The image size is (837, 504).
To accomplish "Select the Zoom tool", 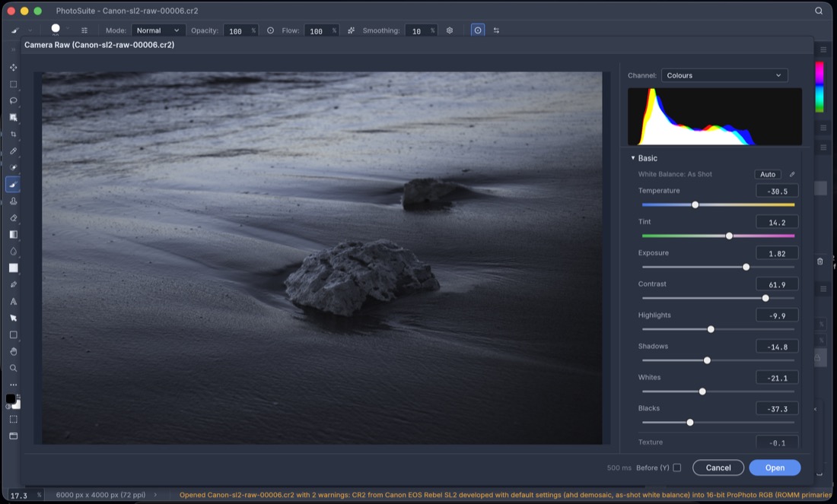I will click(14, 368).
